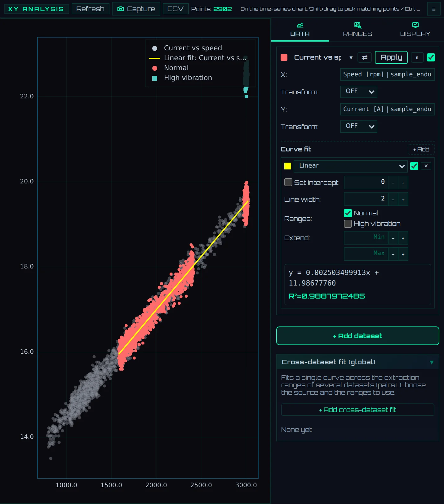Open the hamburger menu at top right

433,9
